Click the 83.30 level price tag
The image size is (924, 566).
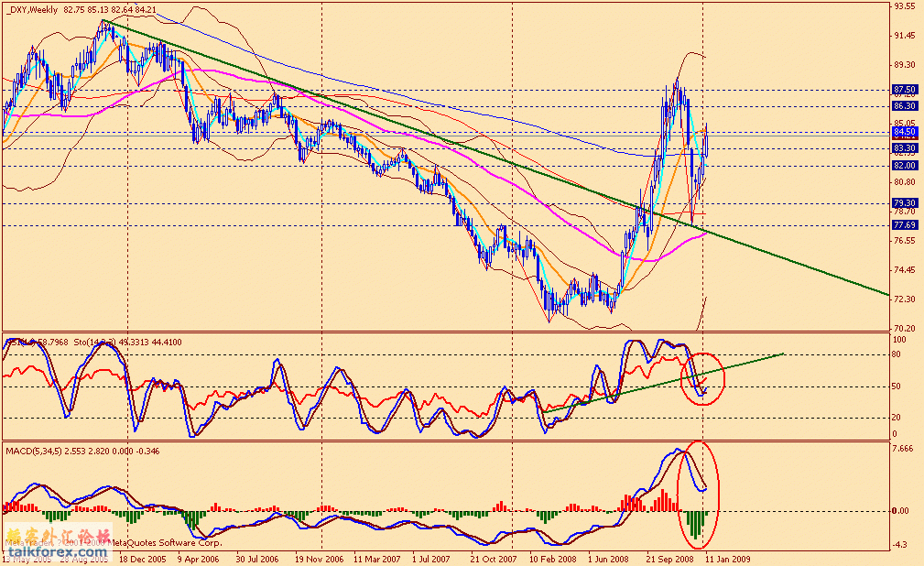[x=905, y=148]
